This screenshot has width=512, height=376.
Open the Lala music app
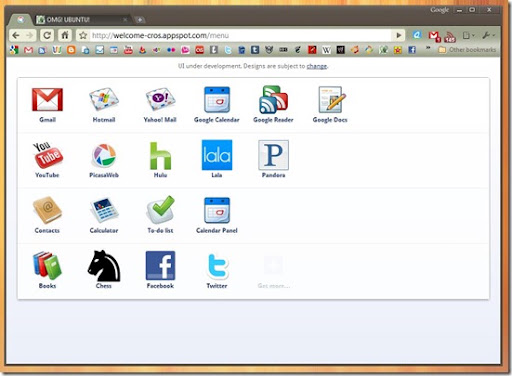tap(217, 155)
